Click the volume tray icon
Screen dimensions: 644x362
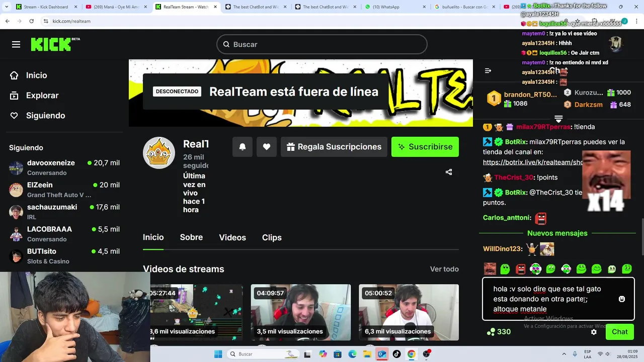point(608,354)
